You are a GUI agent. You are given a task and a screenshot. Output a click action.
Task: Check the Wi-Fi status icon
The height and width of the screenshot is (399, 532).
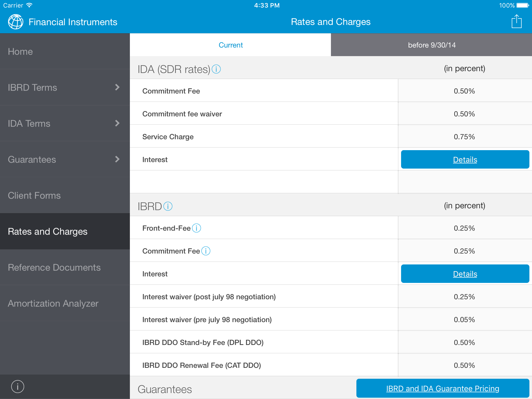point(29,5)
